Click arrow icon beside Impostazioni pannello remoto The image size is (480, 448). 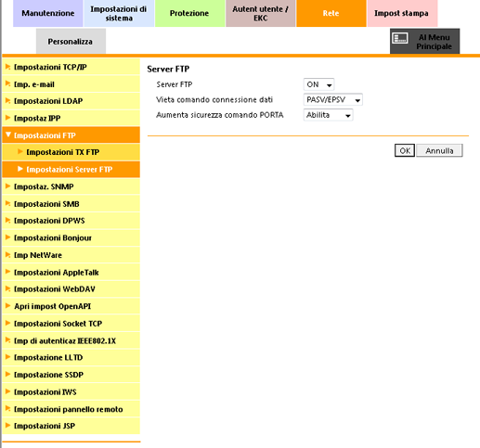(8, 408)
